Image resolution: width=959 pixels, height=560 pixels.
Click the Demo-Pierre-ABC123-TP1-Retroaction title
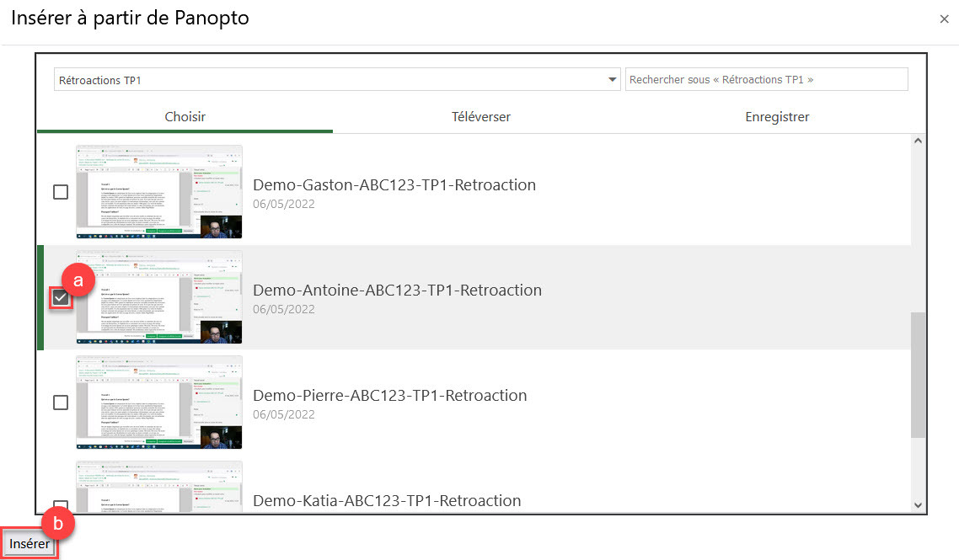point(390,396)
